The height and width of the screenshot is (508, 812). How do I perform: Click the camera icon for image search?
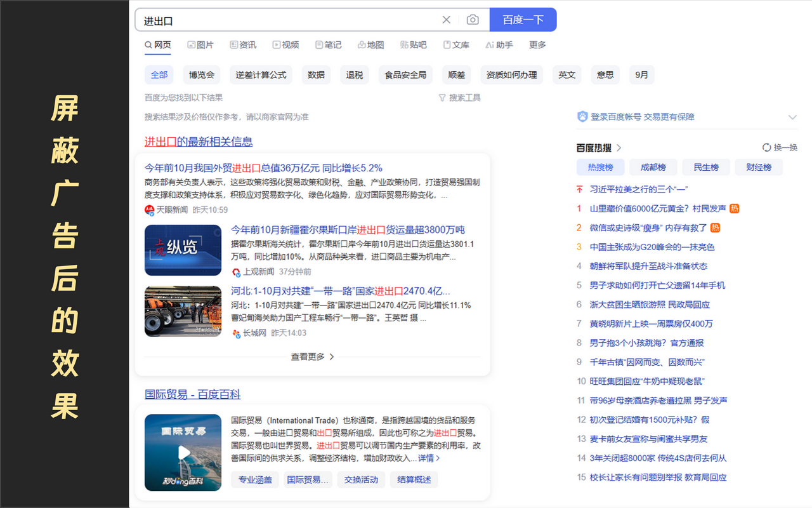(x=473, y=20)
